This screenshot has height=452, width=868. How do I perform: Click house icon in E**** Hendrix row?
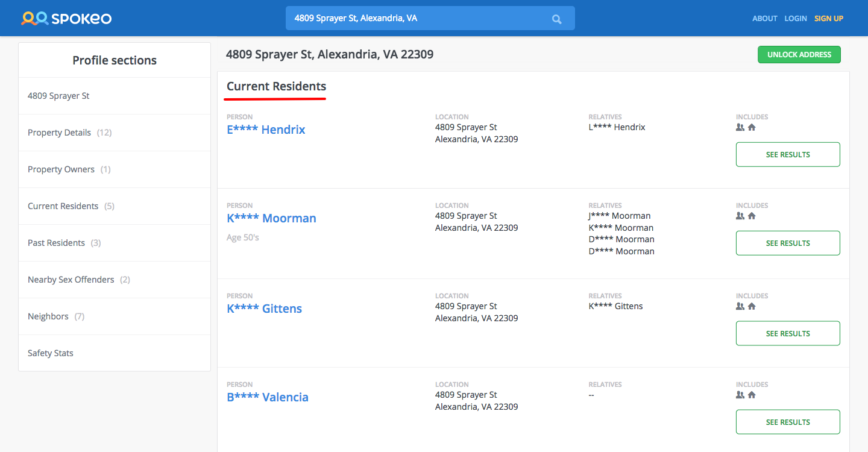[752, 127]
